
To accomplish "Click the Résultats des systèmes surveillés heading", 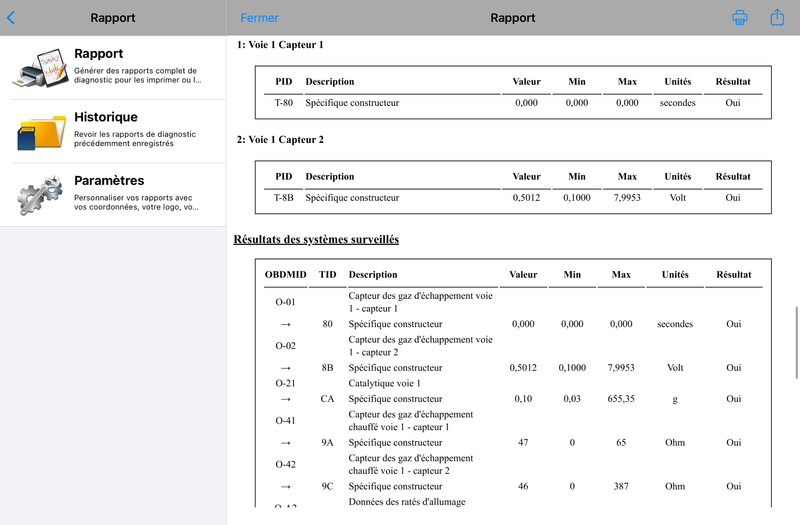I will click(316, 239).
